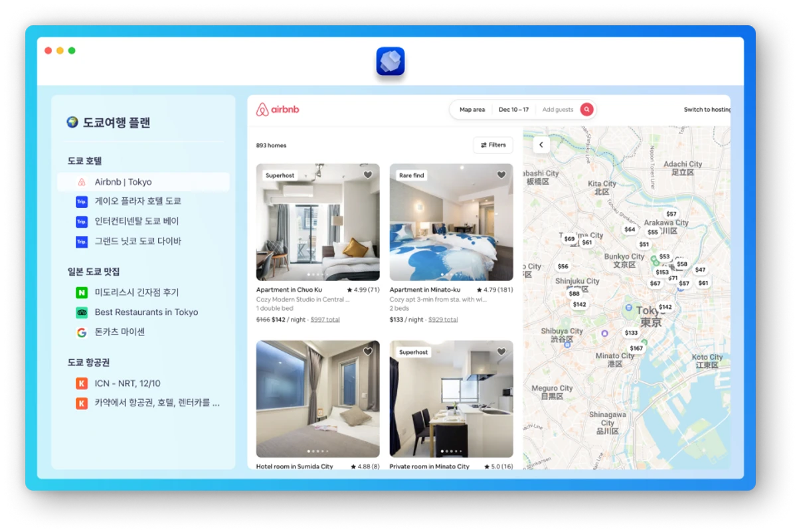Click Trip icon beside 인터컨티넨탈 도쿄 베이
797x532 pixels.
tap(82, 221)
